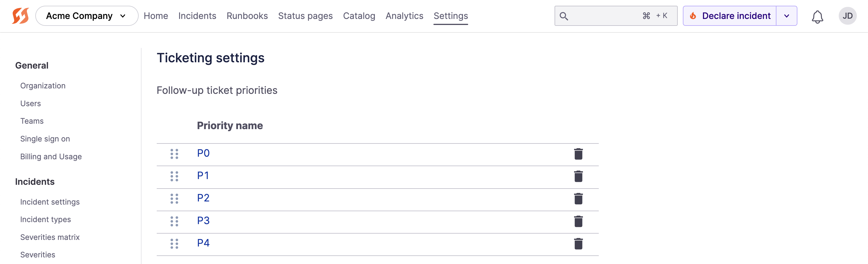The width and height of the screenshot is (868, 264).
Task: Open the notifications bell
Action: pos(817,17)
